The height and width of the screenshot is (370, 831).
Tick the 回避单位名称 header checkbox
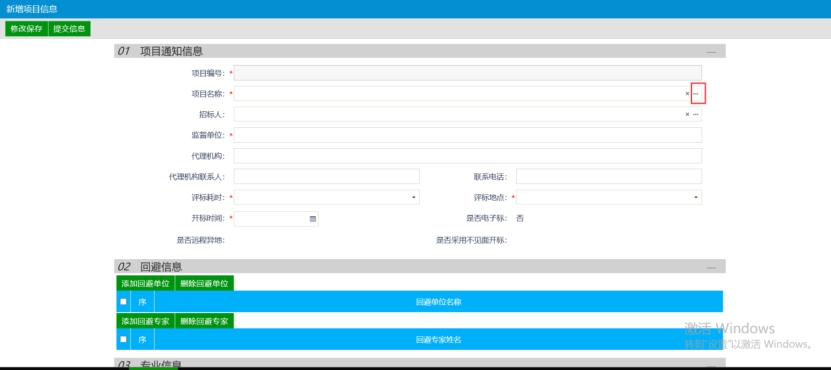pos(123,302)
